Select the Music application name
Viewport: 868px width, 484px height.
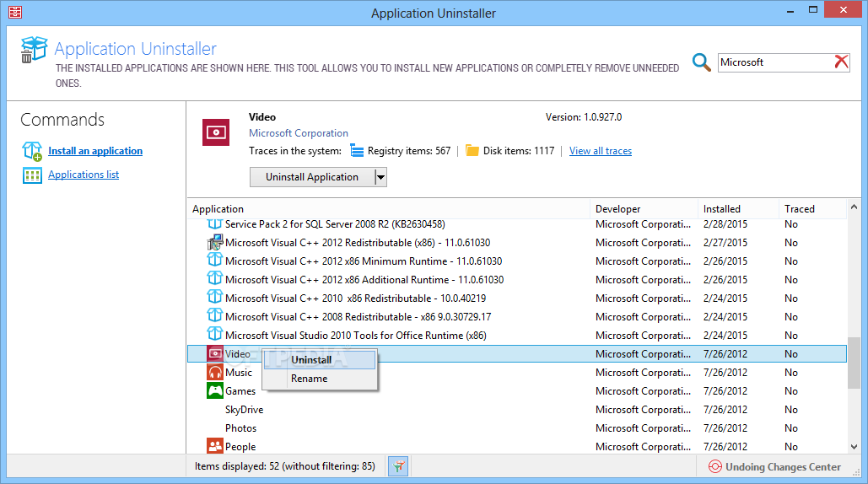tap(239, 372)
